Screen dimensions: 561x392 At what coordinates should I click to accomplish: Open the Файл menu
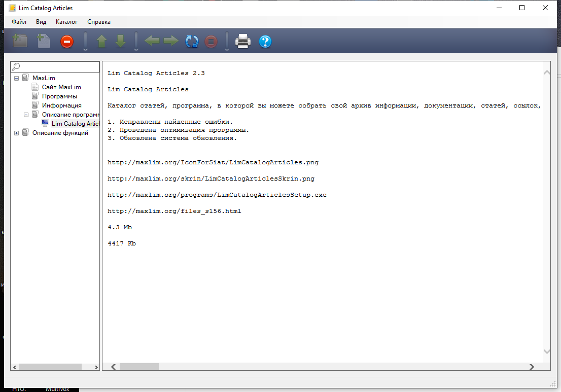click(19, 22)
